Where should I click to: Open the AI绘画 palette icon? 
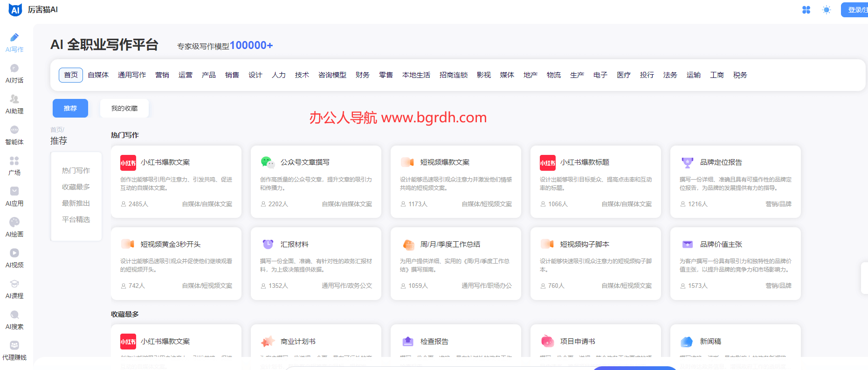tap(14, 223)
